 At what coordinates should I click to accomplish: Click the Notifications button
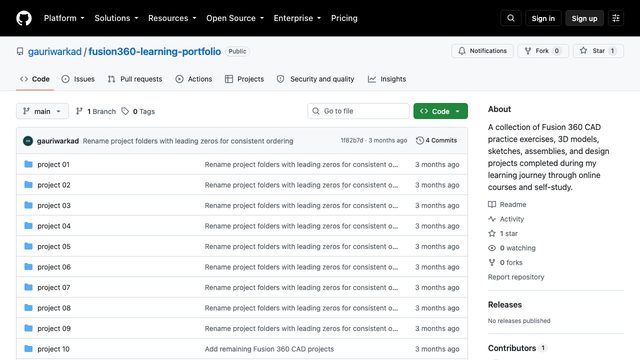(482, 51)
